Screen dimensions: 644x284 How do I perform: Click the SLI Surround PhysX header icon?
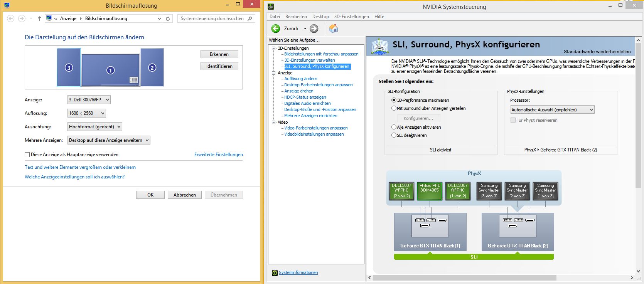coord(380,46)
